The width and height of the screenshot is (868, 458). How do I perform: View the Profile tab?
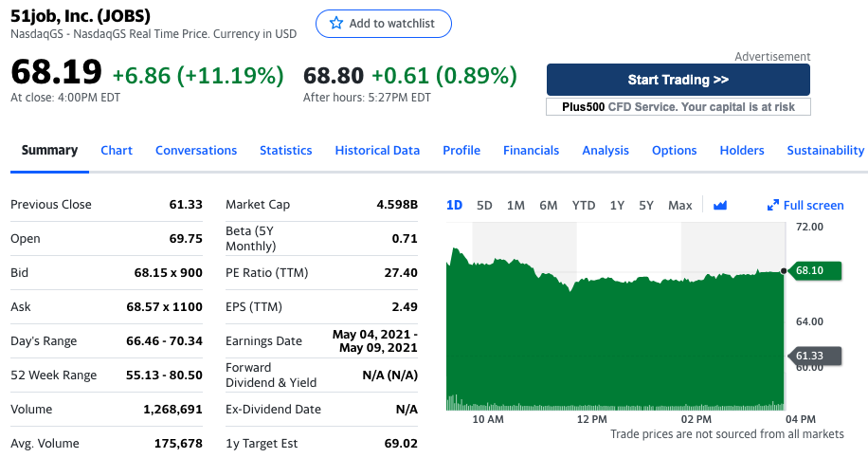[461, 151]
